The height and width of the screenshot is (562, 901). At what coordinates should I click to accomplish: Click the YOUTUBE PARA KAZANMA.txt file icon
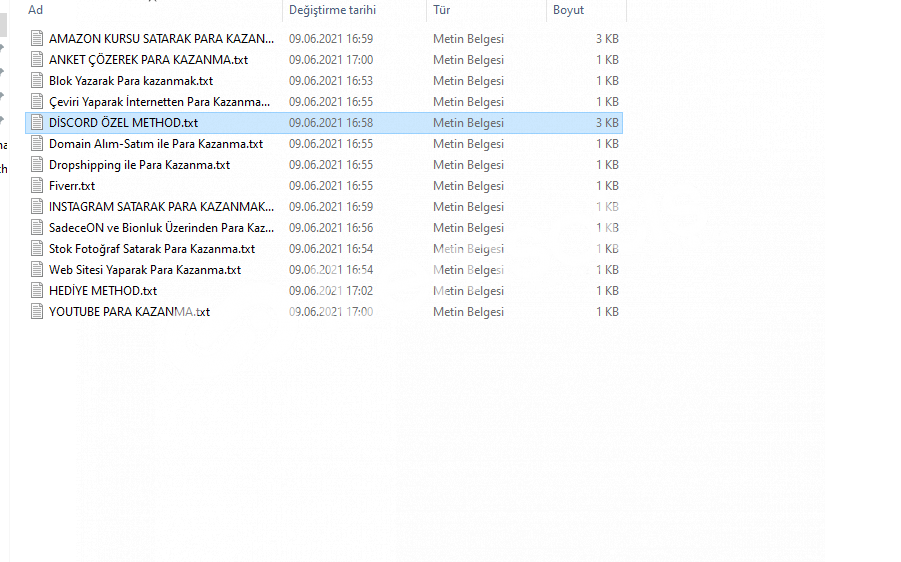[x=37, y=311]
